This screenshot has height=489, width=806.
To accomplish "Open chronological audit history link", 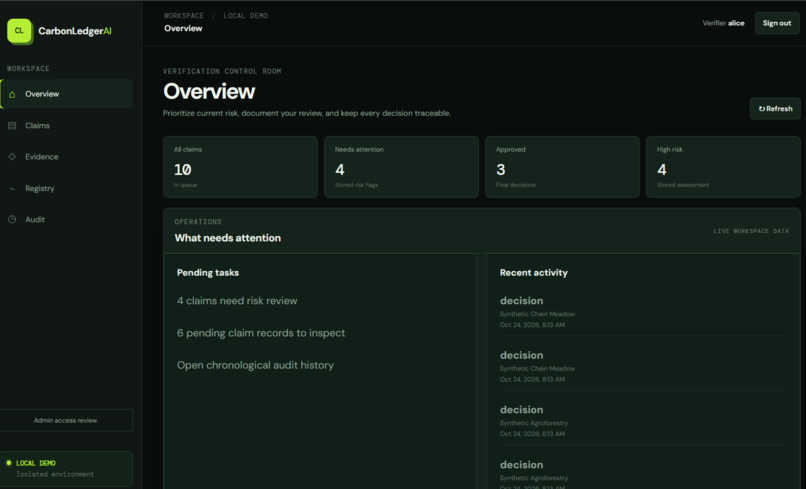I will coord(255,365).
